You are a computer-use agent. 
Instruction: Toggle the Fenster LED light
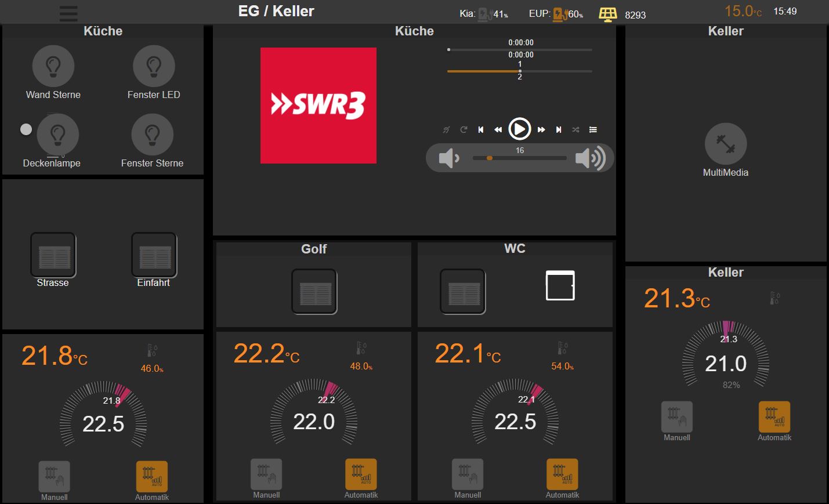click(x=154, y=66)
